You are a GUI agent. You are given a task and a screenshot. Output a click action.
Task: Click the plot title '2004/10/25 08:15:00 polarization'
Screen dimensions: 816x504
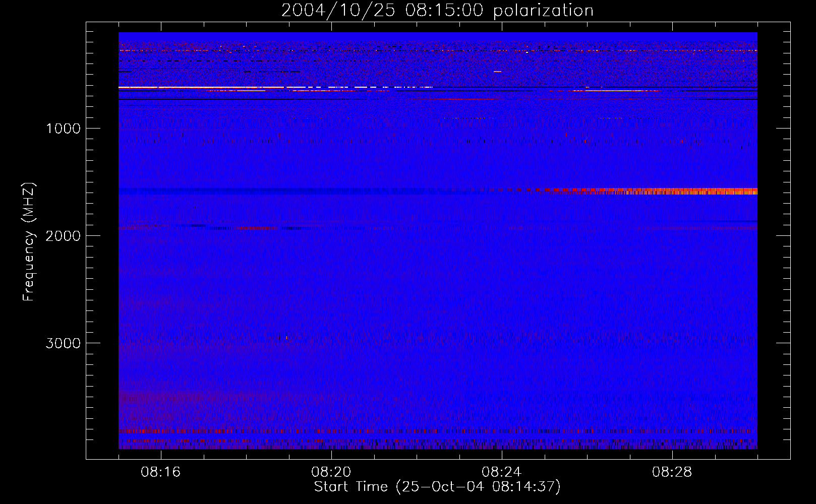pyautogui.click(x=437, y=10)
